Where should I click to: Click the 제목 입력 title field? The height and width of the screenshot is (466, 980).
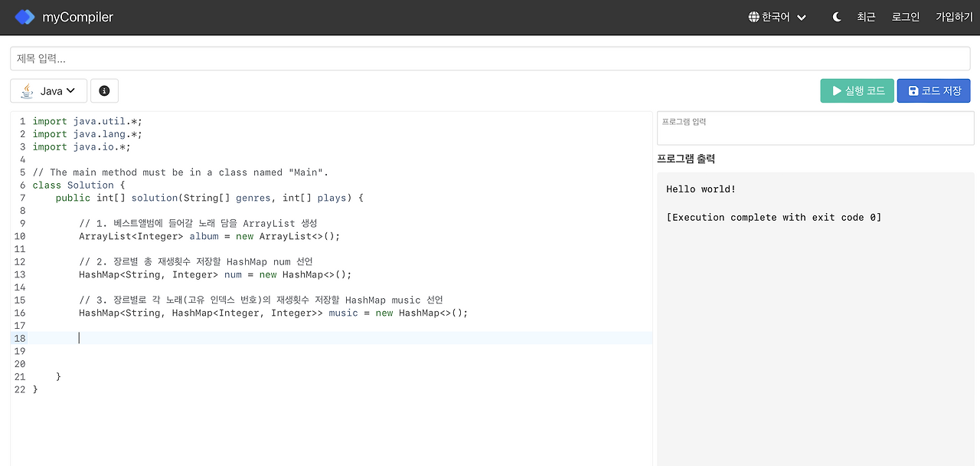(x=490, y=57)
